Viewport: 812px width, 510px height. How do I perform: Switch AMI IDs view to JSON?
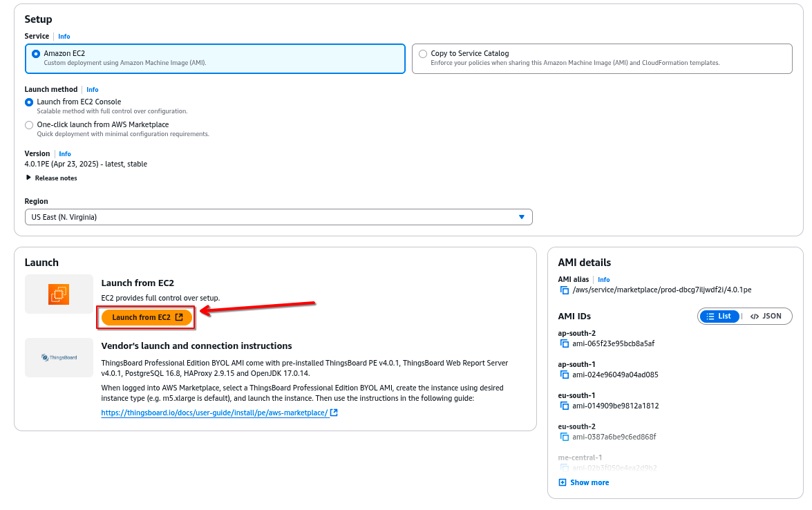pyautogui.click(x=766, y=316)
